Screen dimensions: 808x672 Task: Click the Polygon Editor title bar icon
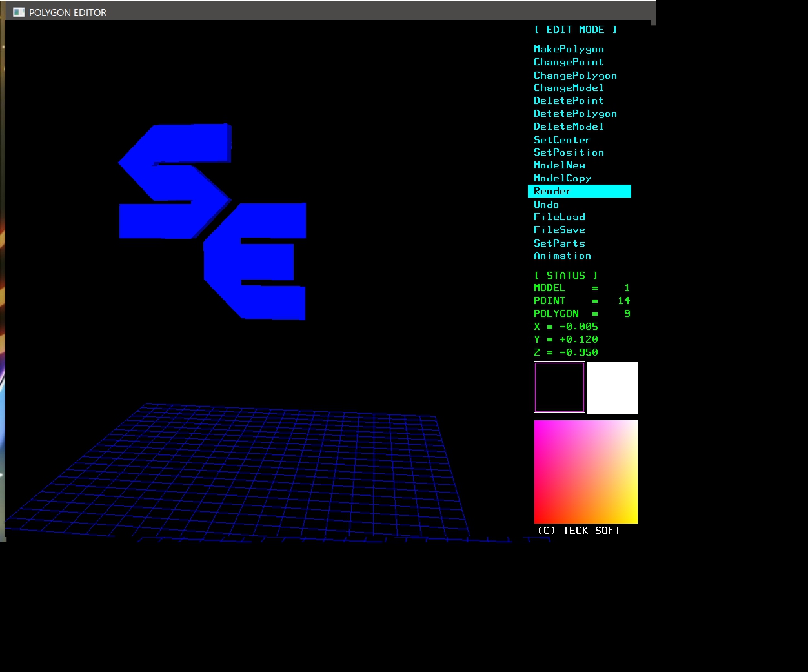[x=19, y=12]
